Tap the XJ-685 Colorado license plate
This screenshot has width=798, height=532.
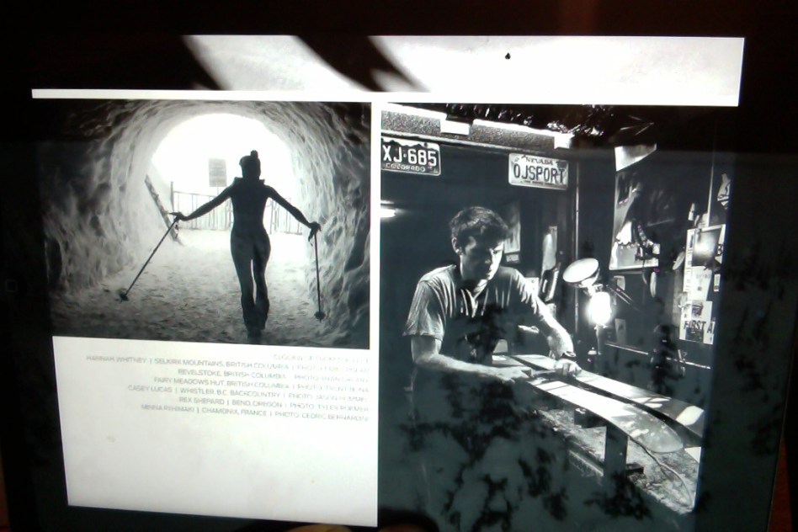pos(410,156)
